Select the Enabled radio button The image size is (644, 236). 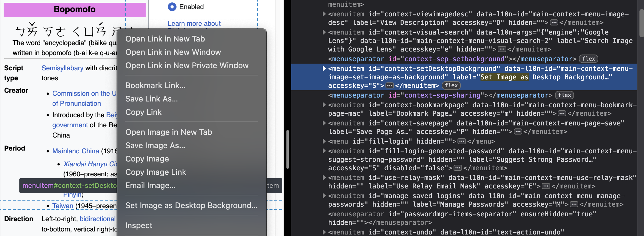[x=172, y=7]
